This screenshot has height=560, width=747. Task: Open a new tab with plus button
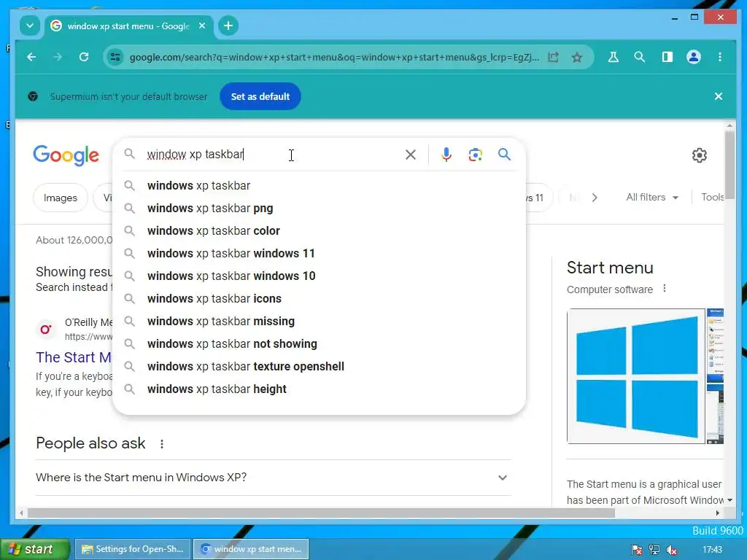228,26
